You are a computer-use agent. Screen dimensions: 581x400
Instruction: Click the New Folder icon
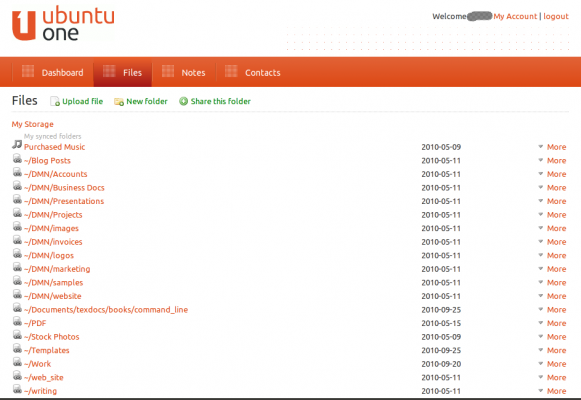pyautogui.click(x=119, y=101)
